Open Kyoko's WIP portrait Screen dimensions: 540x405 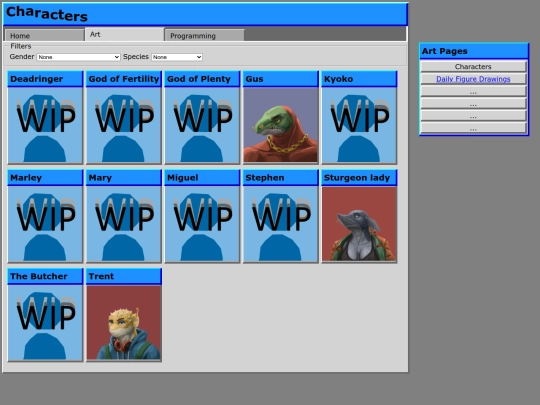(359, 125)
